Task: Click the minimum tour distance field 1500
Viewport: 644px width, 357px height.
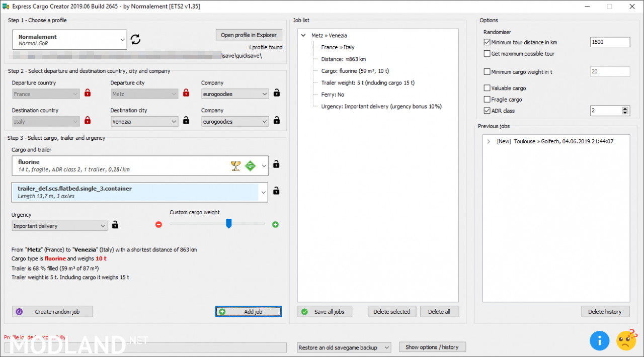Action: (610, 42)
